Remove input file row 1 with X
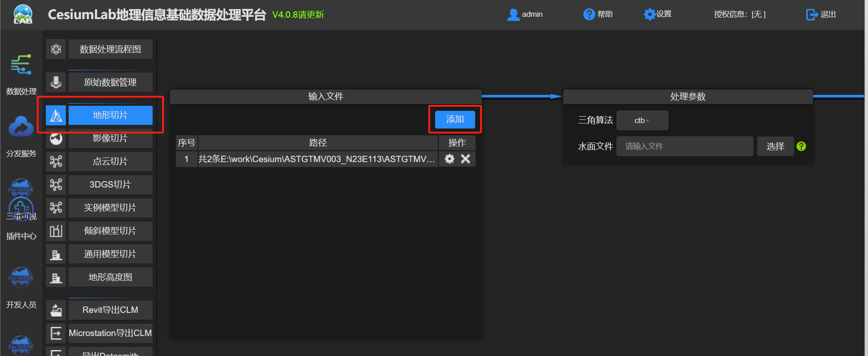The image size is (868, 356). [465, 159]
